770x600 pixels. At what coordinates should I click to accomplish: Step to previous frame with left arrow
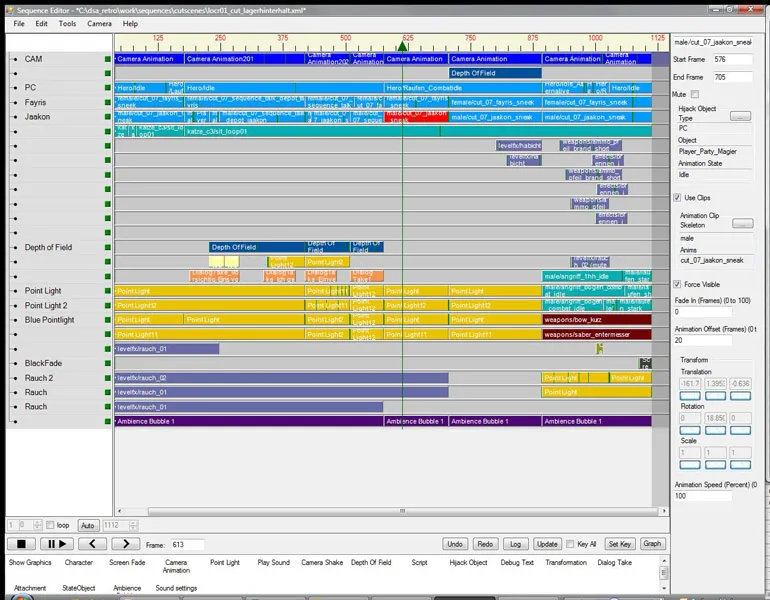coord(91,544)
